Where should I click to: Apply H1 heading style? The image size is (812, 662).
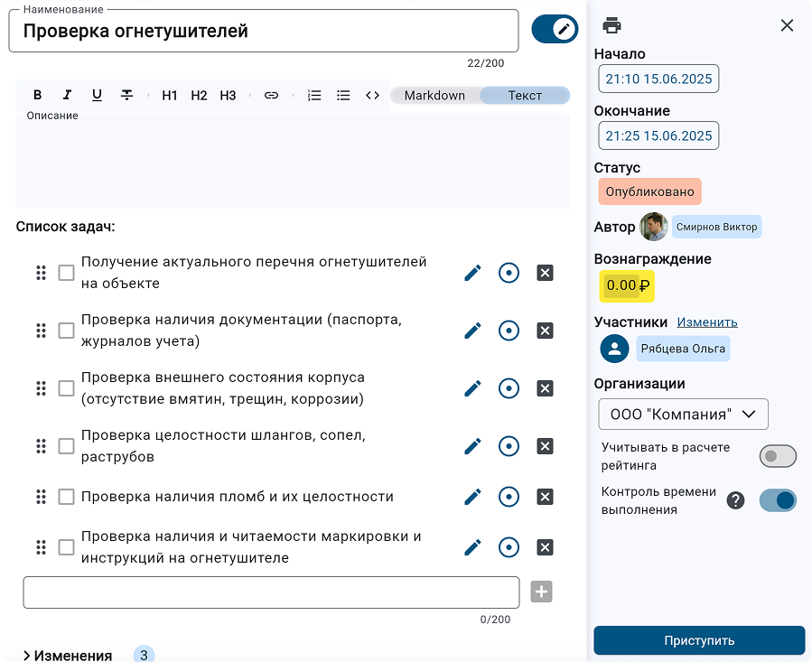click(169, 96)
